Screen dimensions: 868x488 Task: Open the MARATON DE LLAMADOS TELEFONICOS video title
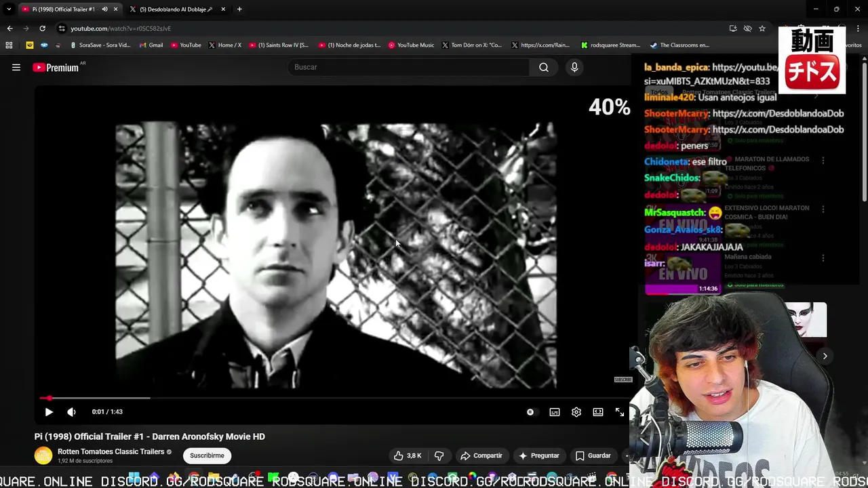click(767, 163)
